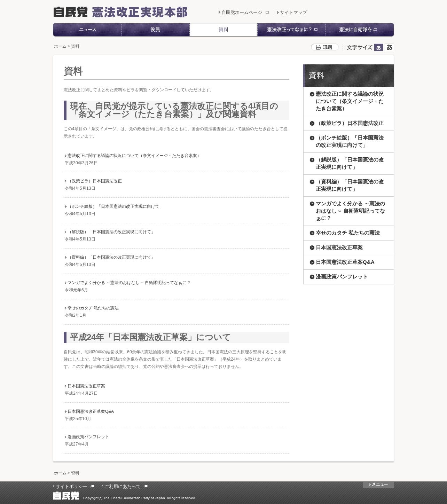
Task: Click the date 令和元年6月
Action: (76, 290)
